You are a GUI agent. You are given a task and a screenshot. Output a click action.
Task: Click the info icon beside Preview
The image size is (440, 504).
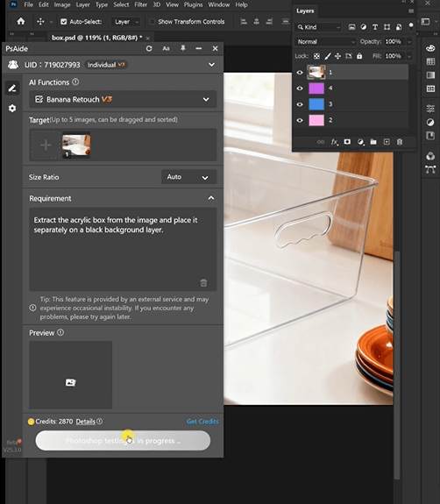pyautogui.click(x=60, y=332)
